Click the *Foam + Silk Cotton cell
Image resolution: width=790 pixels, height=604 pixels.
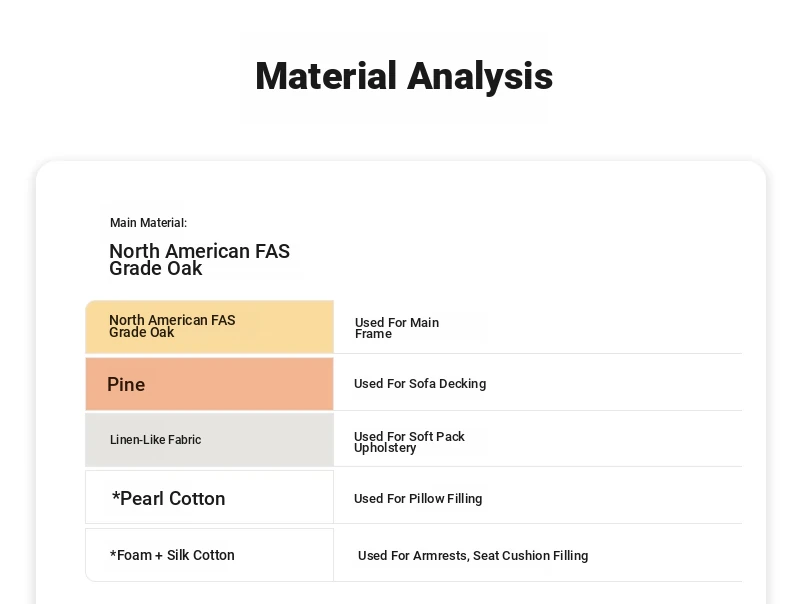[210, 555]
